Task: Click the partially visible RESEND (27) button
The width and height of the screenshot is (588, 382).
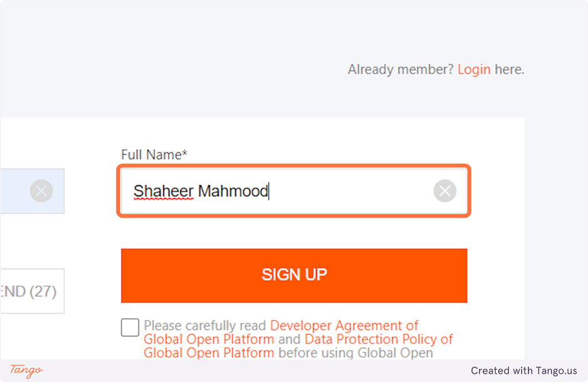Action: tap(31, 291)
